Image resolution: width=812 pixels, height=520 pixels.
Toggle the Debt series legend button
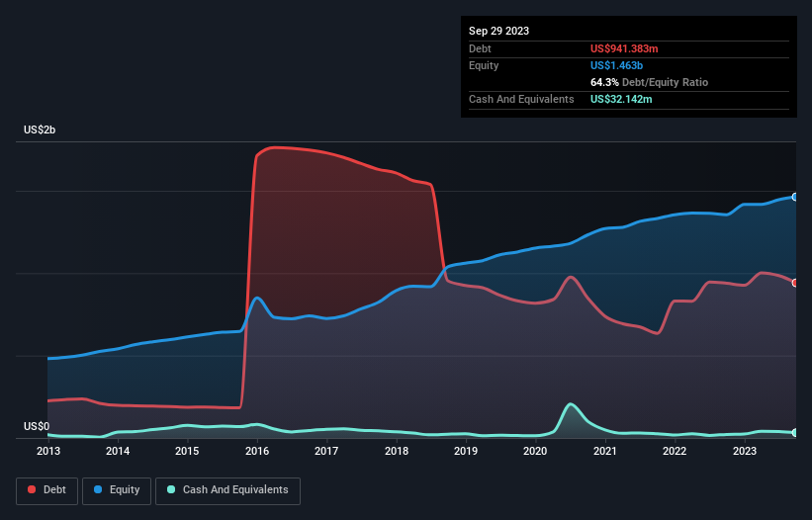(47, 490)
